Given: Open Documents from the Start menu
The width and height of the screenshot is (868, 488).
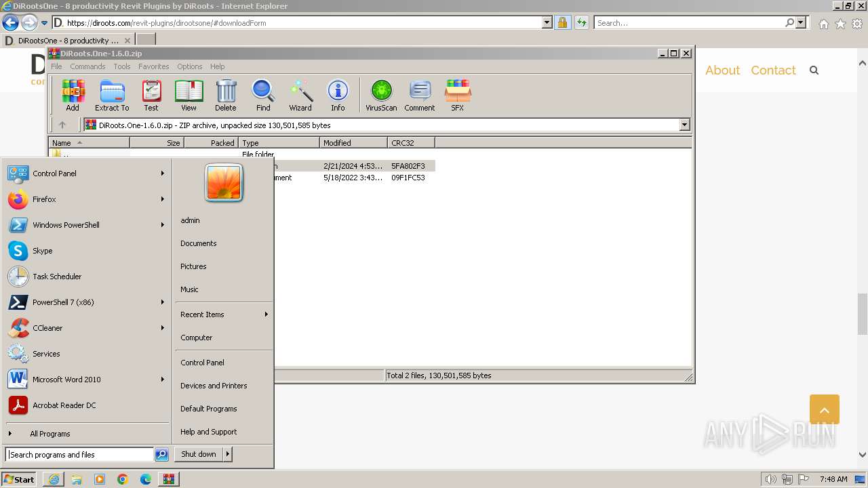Looking at the screenshot, I should point(199,243).
